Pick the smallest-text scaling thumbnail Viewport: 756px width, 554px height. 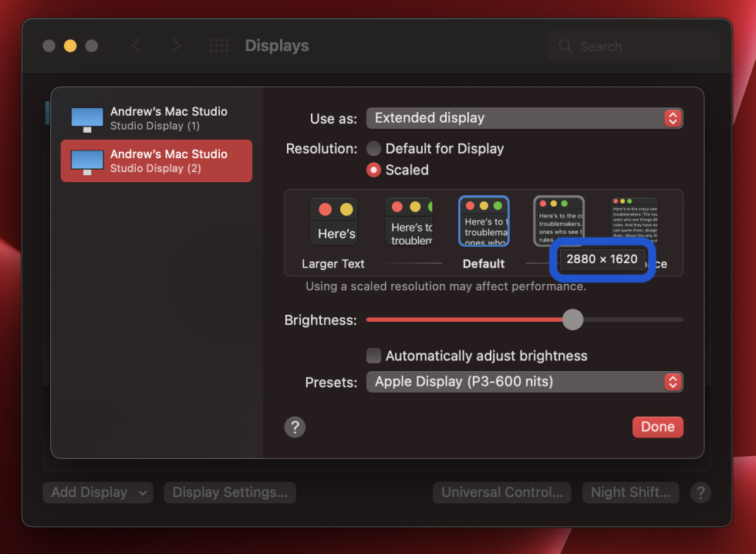pos(634,221)
